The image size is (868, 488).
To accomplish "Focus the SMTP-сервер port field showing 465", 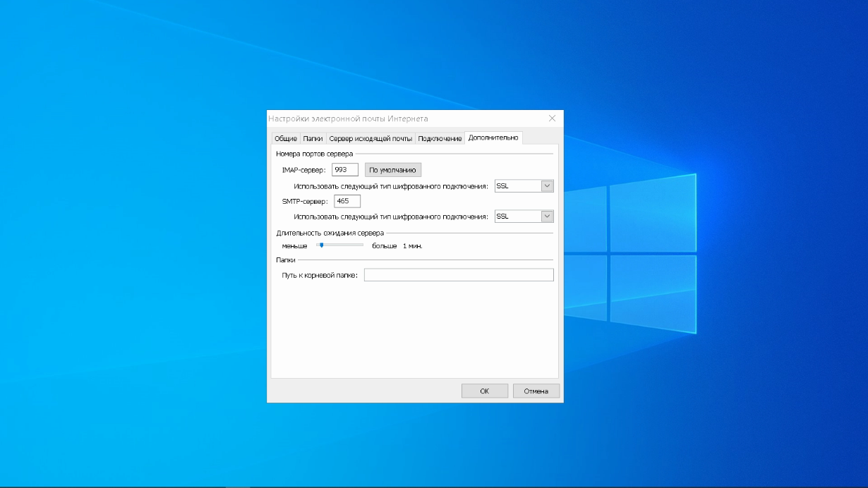I will click(x=346, y=201).
